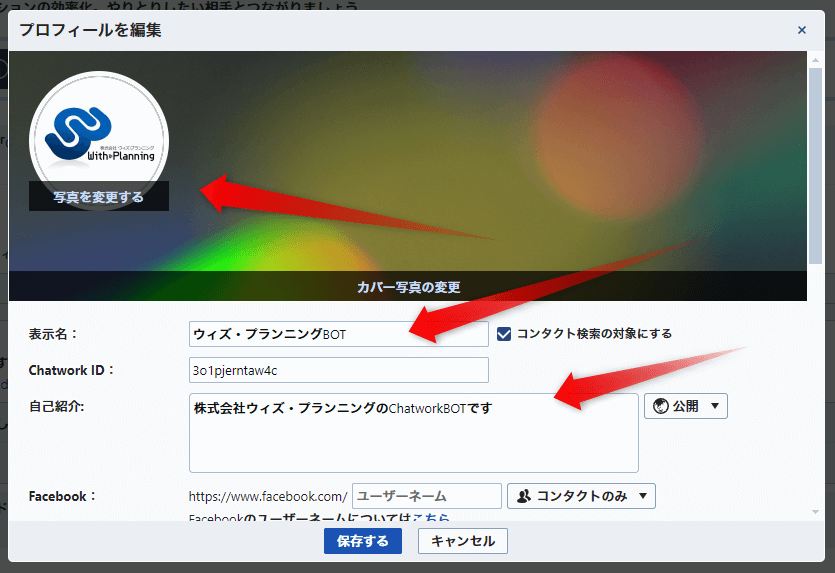
Task: Open the コンタクトのみ privacy dropdown
Action: [x=581, y=496]
